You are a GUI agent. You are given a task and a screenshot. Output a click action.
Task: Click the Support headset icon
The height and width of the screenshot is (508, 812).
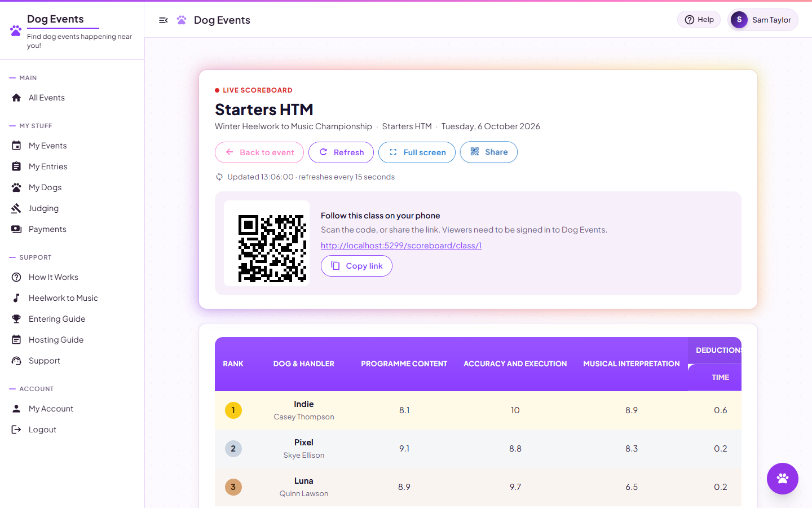click(16, 361)
